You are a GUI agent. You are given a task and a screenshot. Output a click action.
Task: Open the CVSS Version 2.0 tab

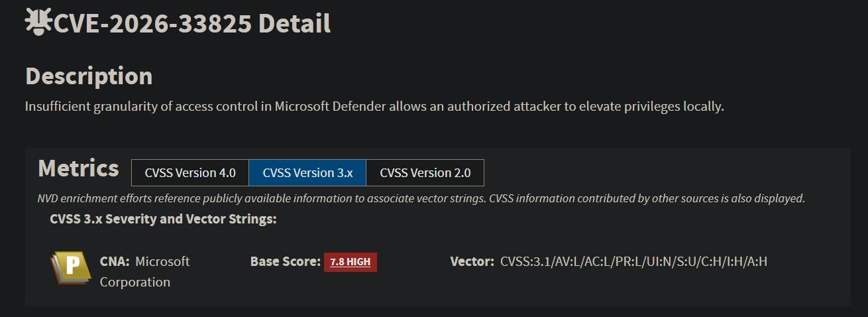pos(425,173)
